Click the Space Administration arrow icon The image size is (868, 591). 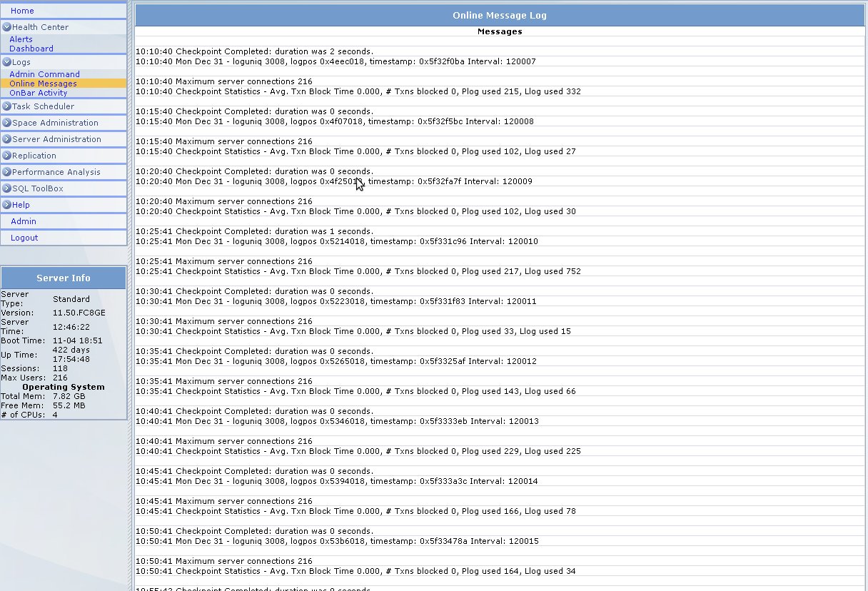tap(6, 123)
